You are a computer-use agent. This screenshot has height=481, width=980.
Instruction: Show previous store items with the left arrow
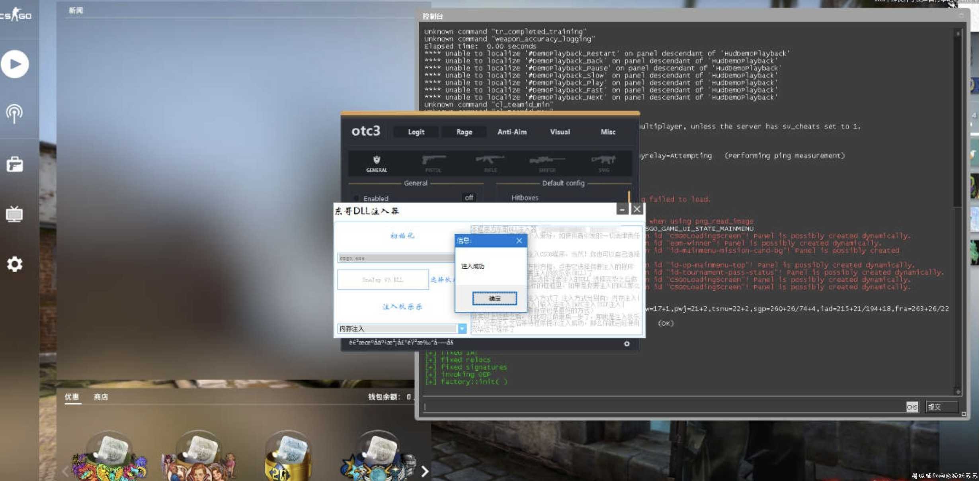click(x=66, y=471)
